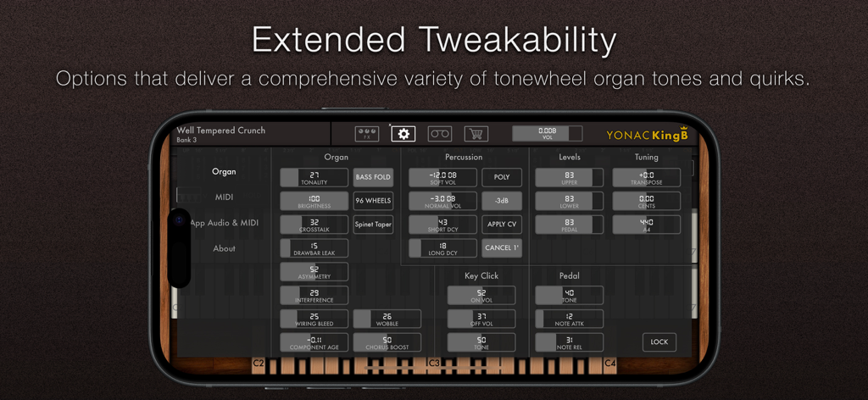Adjust the Pedal NOTE REL slider
The height and width of the screenshot is (400, 868).
(x=569, y=342)
